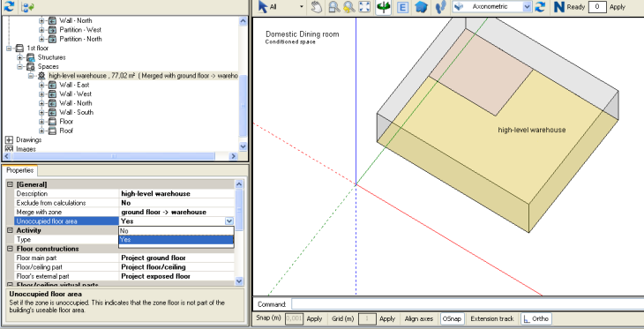Open the Axonometric view dropdown

pos(527,6)
